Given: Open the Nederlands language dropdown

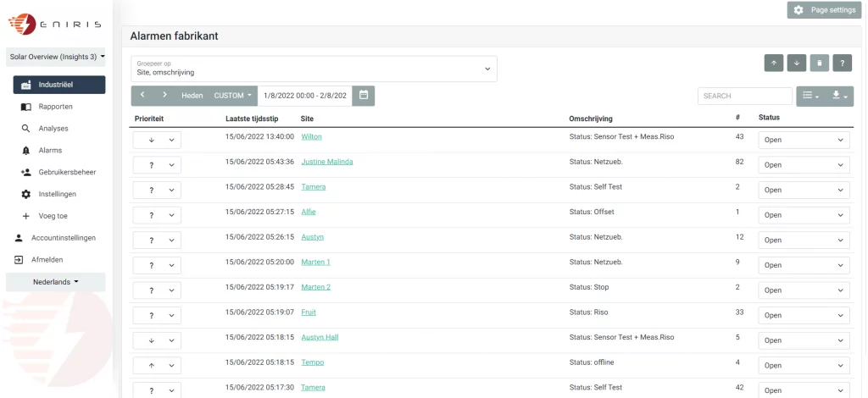Looking at the screenshot, I should [55, 282].
